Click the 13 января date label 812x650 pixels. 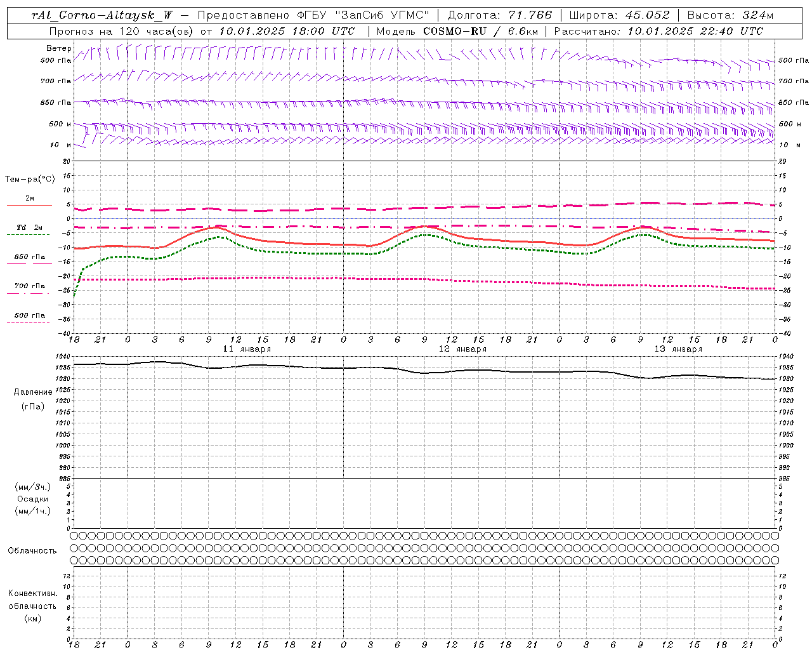coord(678,349)
